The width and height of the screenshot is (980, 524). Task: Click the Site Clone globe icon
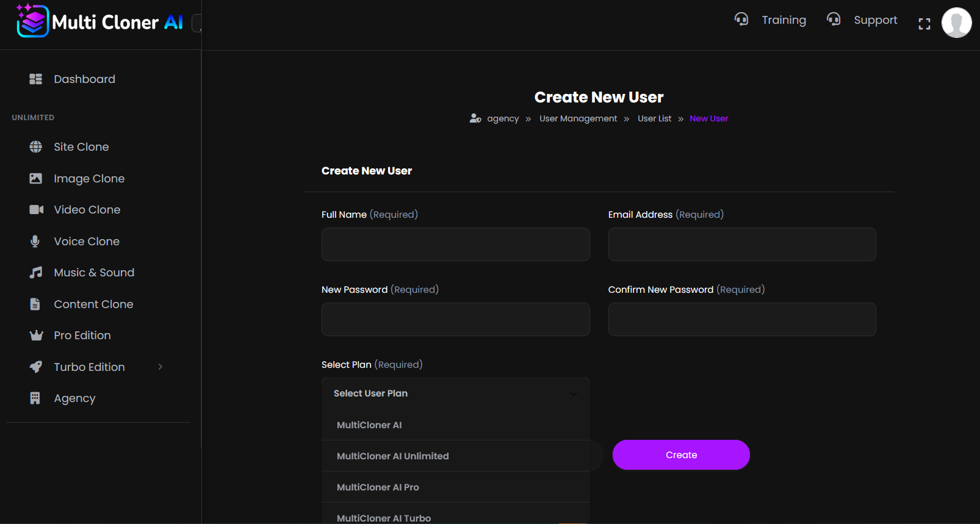(x=36, y=147)
